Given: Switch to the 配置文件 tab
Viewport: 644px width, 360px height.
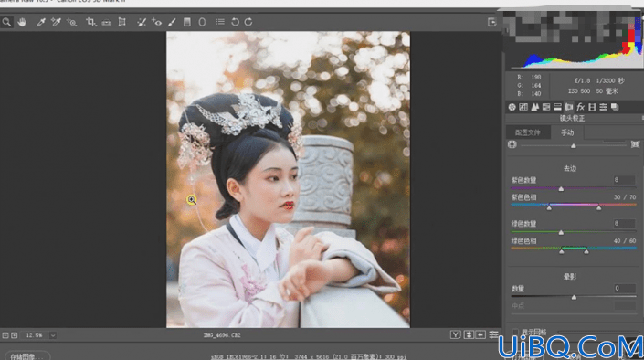Looking at the screenshot, I should [528, 132].
